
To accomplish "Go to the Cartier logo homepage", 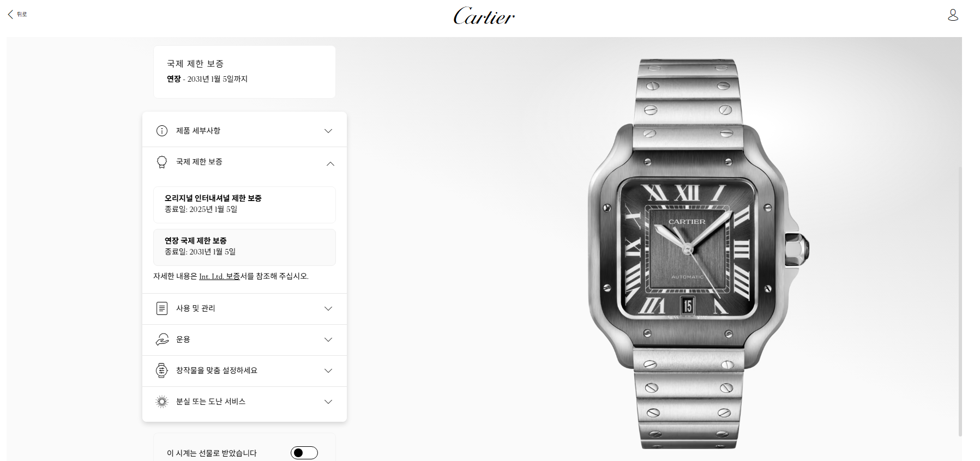I will 484,16.
